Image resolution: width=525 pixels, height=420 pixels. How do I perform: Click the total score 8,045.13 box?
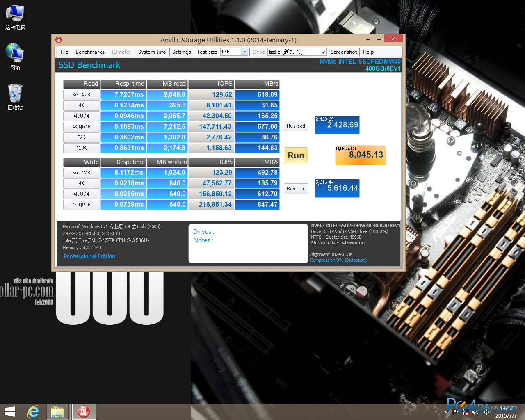point(361,155)
